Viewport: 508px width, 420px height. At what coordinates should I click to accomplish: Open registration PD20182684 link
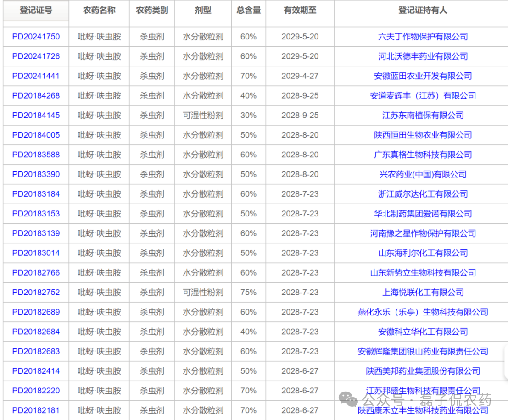36,332
